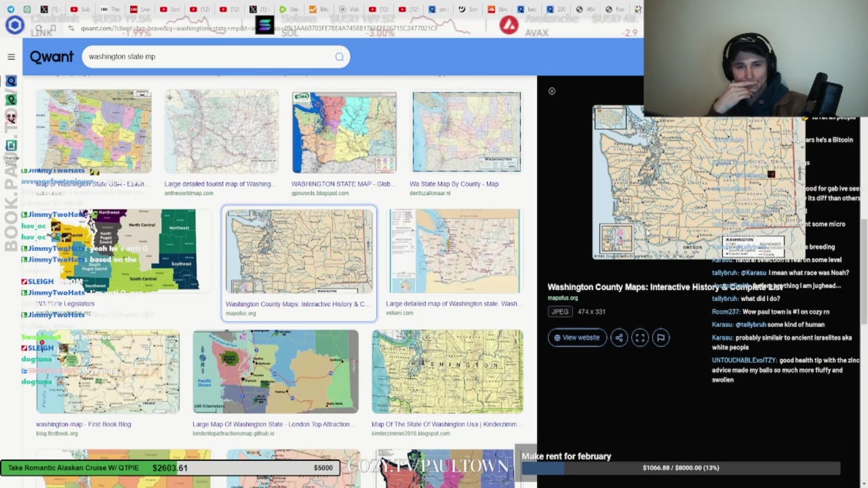Switch to the Bitc browser tab
The height and width of the screenshot is (488, 868).
317,9
